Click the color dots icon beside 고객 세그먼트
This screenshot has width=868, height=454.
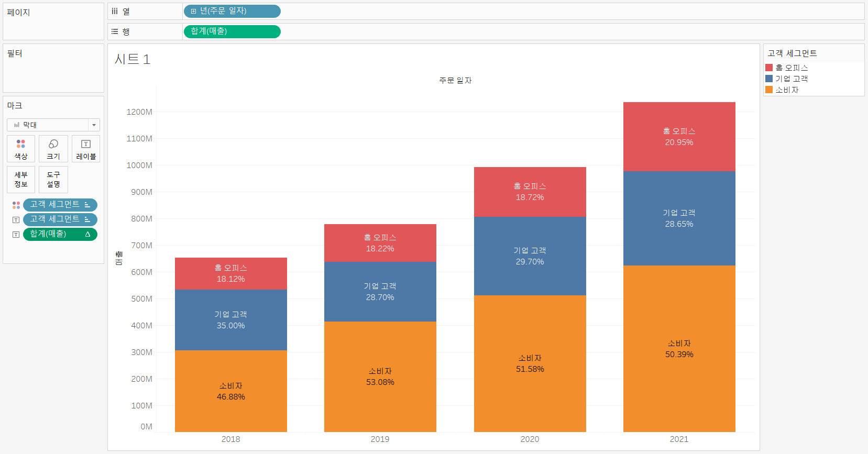tap(16, 205)
